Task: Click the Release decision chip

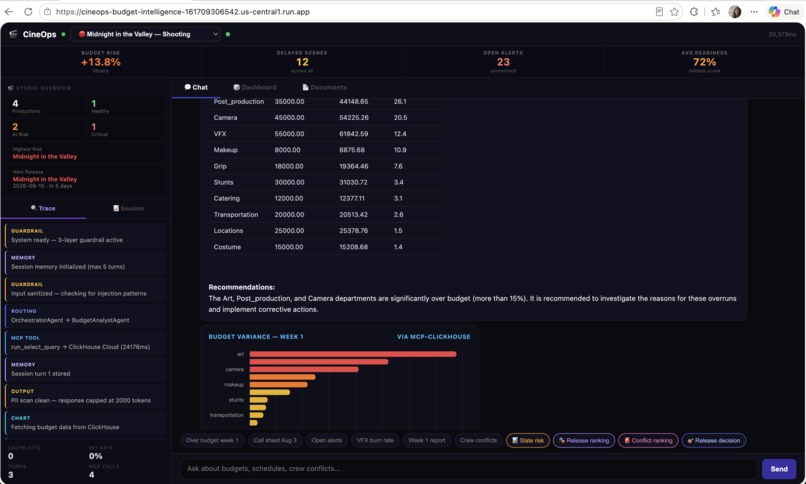Action: [x=714, y=440]
